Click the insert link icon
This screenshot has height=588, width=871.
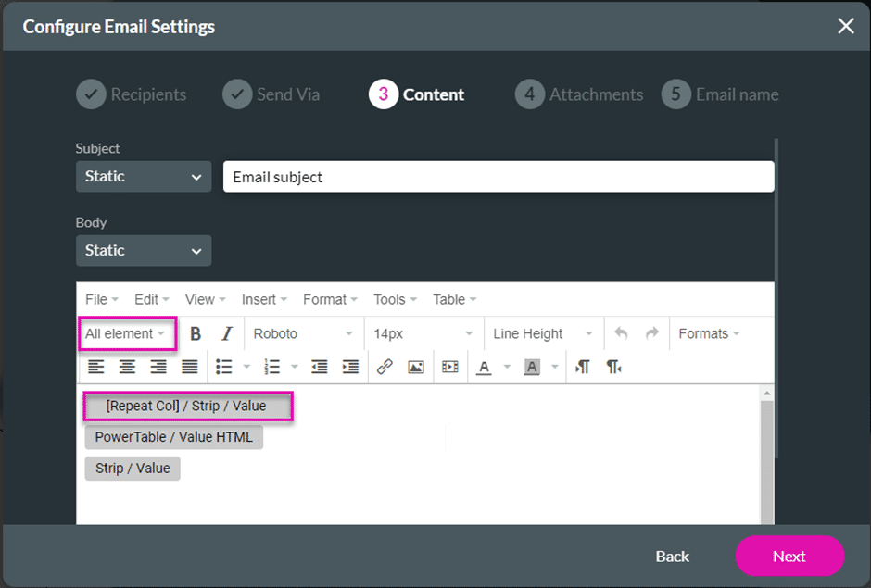[x=385, y=368]
